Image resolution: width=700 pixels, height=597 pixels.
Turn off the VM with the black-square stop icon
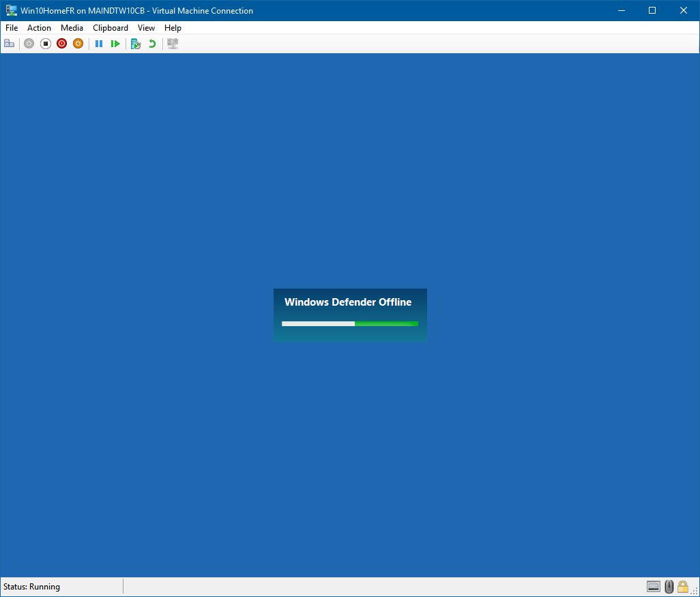tap(46, 44)
